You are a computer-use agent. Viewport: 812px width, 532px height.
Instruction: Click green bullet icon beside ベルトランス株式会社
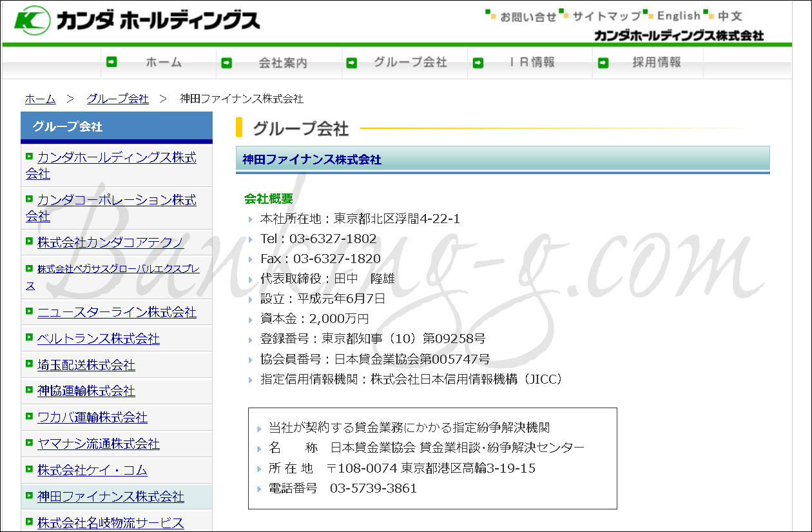pyautogui.click(x=29, y=337)
